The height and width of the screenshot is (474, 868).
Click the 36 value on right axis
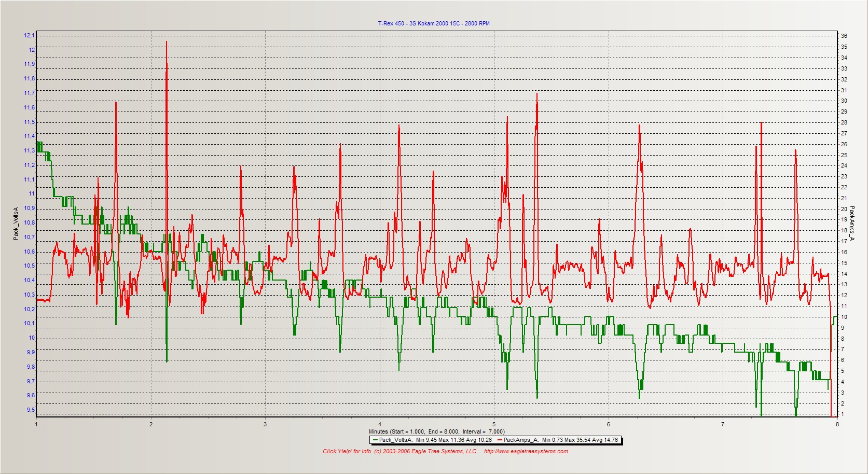click(844, 36)
